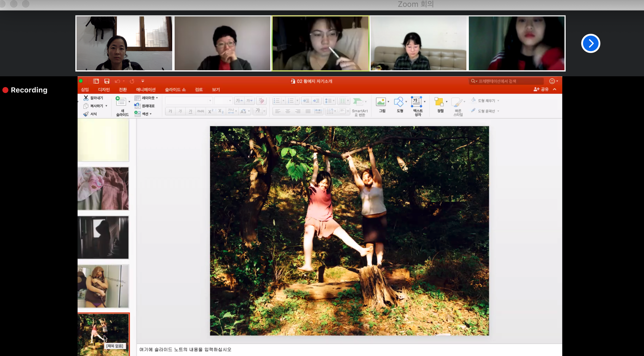
Task: Toggle bold formatting 가 button
Action: click(x=170, y=111)
